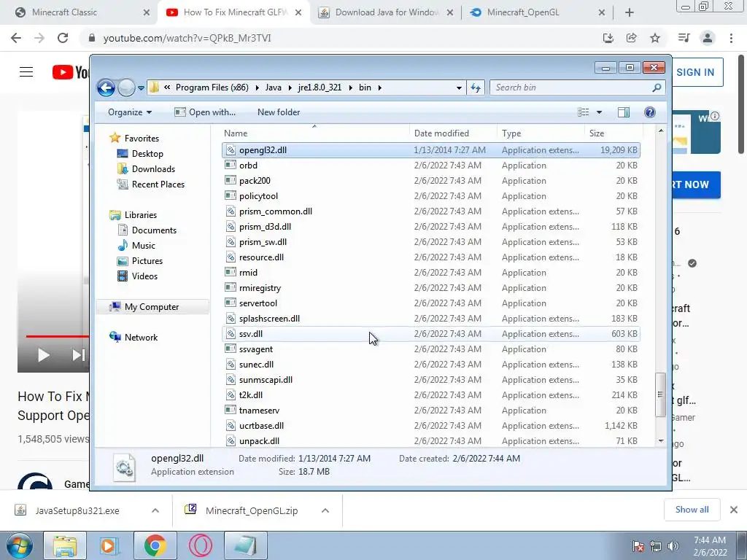
Task: Click the Music library icon
Action: pos(123,245)
